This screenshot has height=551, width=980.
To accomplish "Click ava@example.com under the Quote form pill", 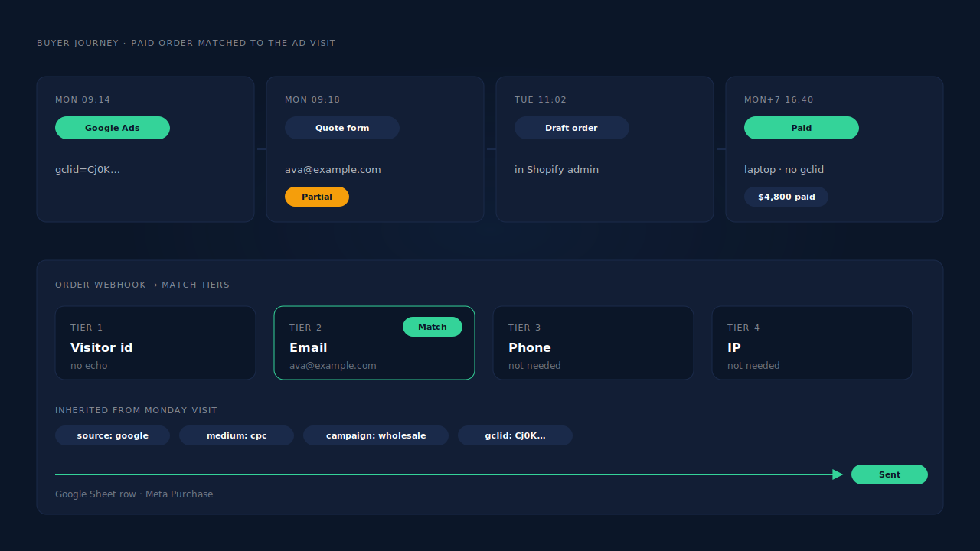I will [333, 170].
